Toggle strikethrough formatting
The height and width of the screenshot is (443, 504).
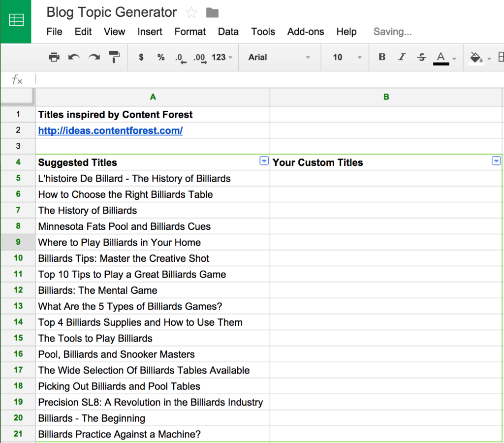pyautogui.click(x=421, y=57)
